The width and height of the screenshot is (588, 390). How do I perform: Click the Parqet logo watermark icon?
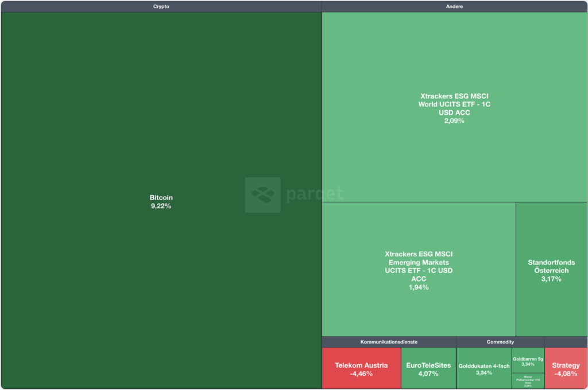tap(262, 195)
